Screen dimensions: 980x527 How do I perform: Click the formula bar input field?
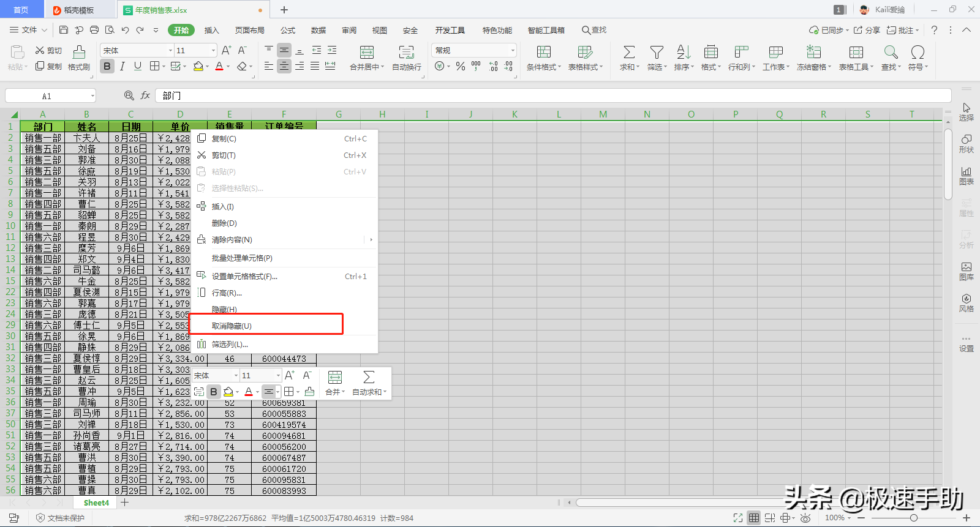553,95
